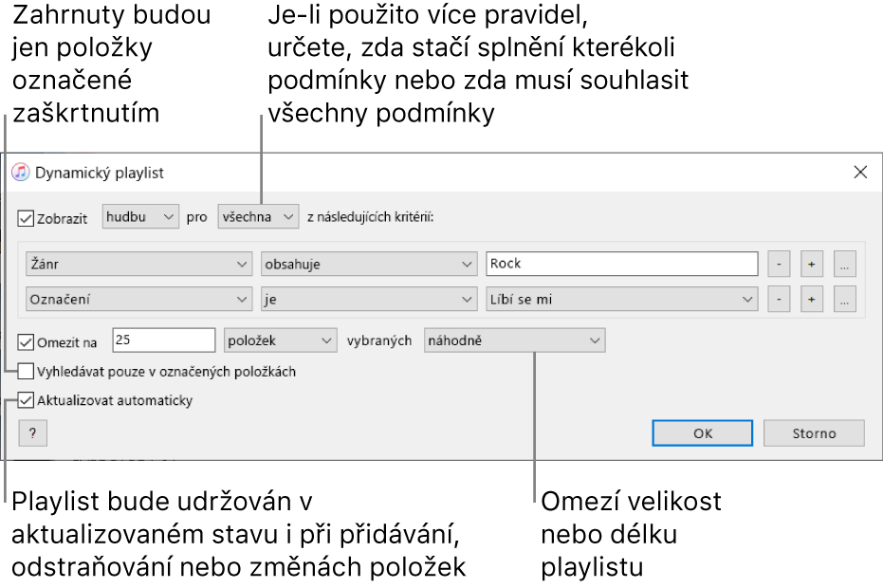Click the question mark help button

[x=32, y=433]
